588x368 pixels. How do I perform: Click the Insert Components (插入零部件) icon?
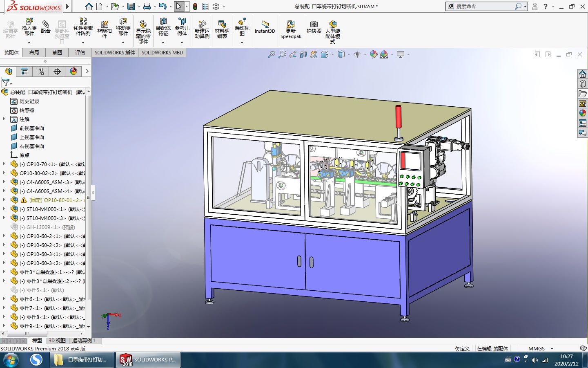tap(29, 26)
